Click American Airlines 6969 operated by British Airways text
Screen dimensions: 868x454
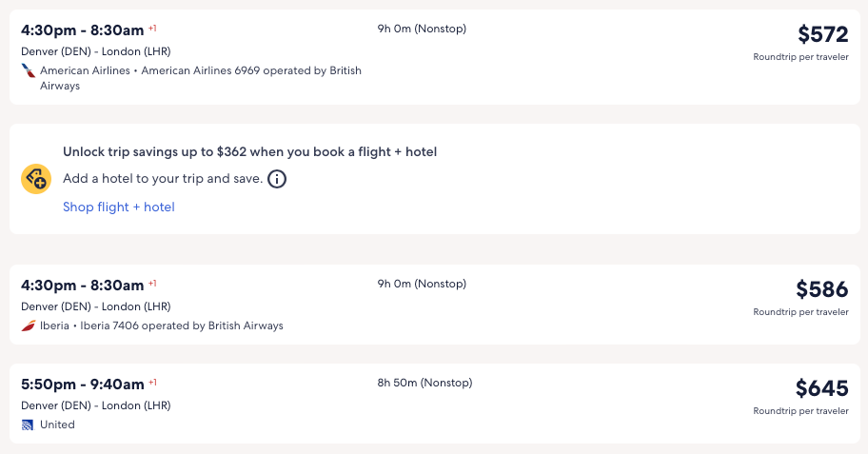[251, 70]
